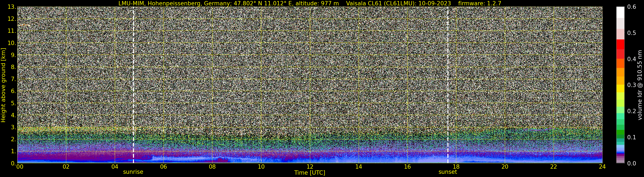Click the '0.3' colorbar tick label
This screenshot has height=177, width=644.
pyautogui.click(x=632, y=85)
